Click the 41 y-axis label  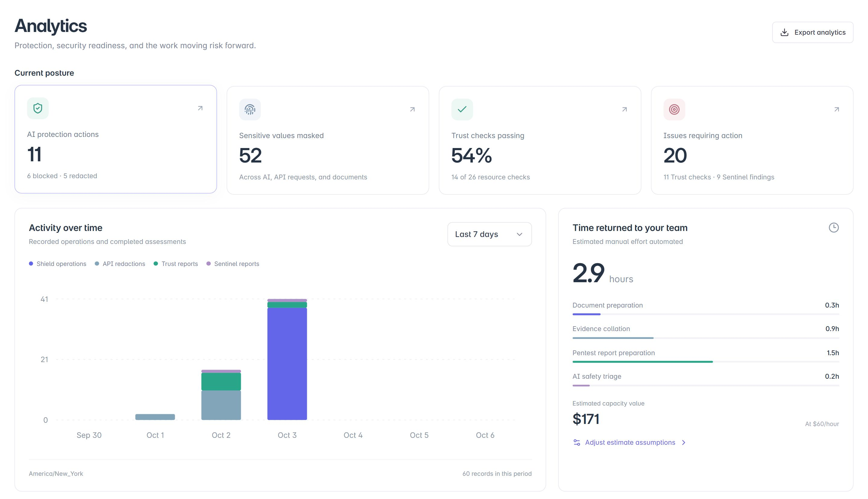point(44,299)
